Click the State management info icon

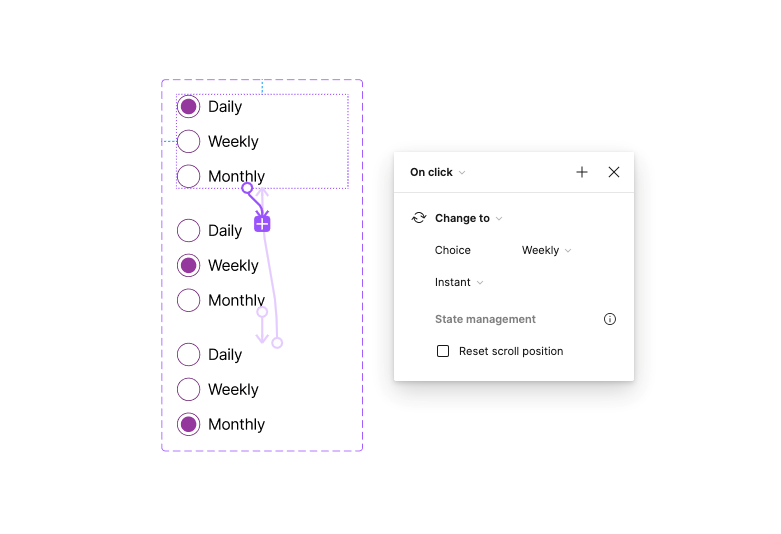click(x=610, y=319)
